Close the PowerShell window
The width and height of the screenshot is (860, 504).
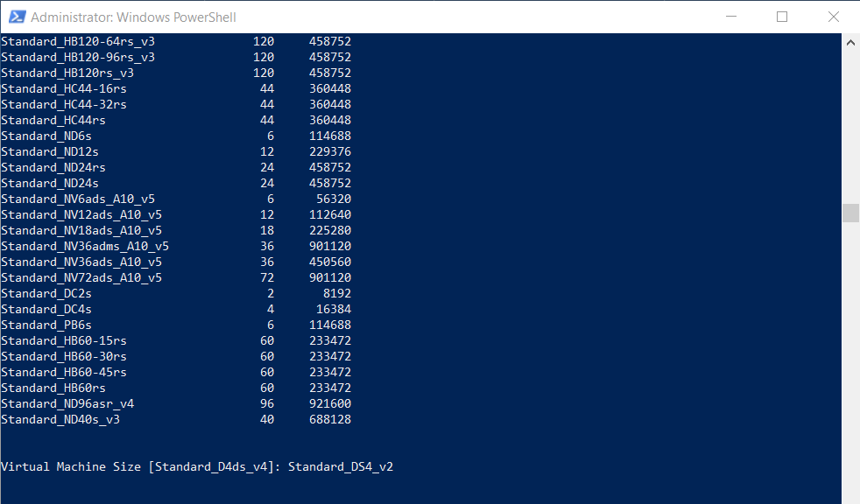834,17
